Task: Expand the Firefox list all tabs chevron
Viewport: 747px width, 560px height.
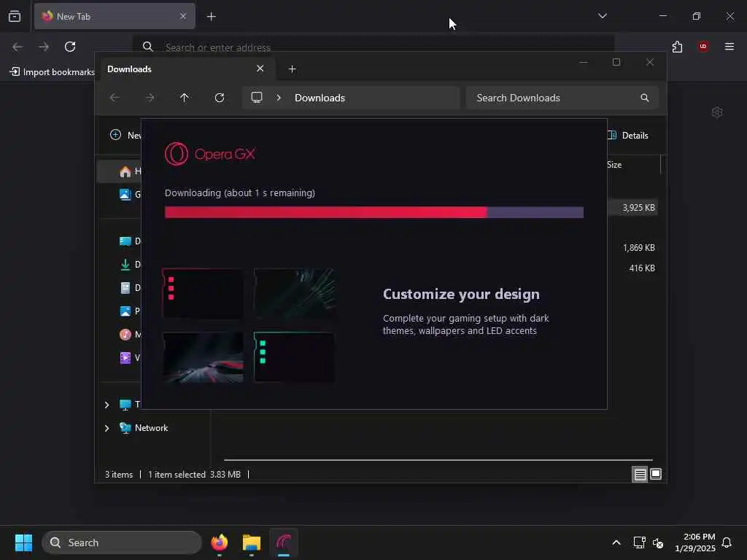Action: point(602,16)
